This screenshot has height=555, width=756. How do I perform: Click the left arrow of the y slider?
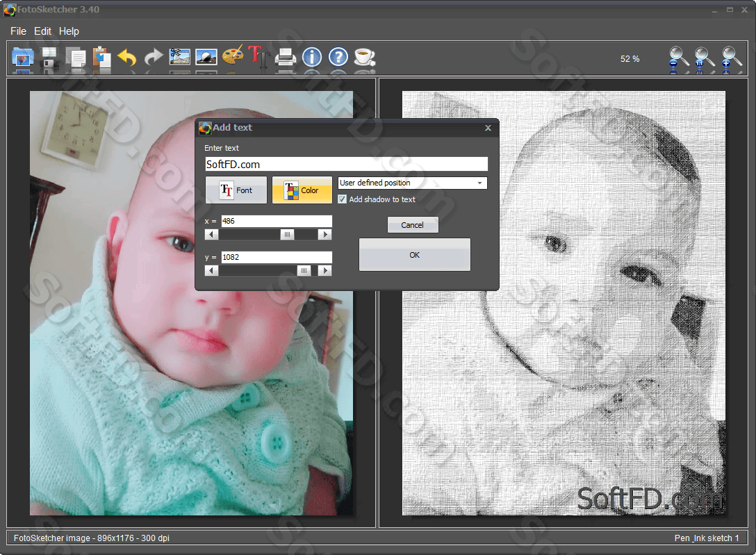point(211,271)
